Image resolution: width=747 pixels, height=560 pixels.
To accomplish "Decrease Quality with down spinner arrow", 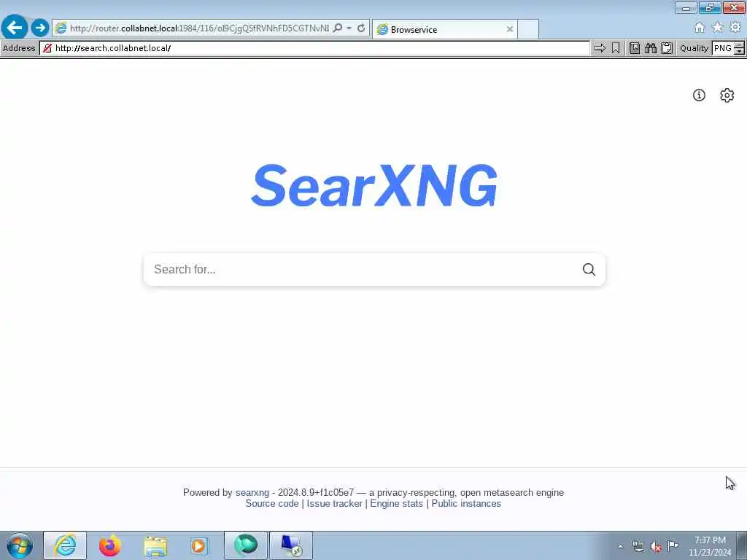I will (739, 52).
